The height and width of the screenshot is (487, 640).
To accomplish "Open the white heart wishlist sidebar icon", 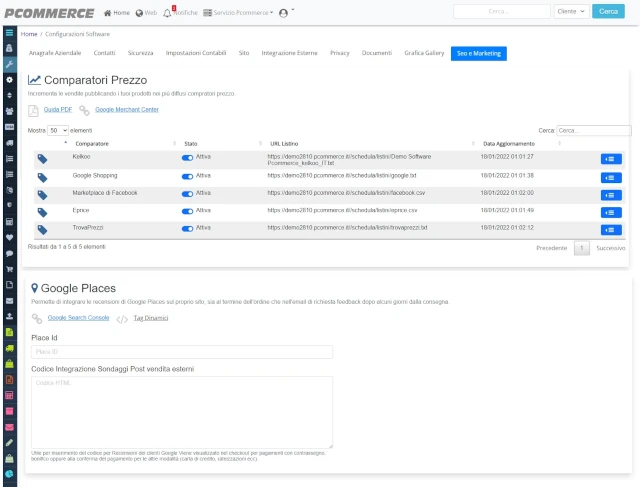I will [9, 238].
